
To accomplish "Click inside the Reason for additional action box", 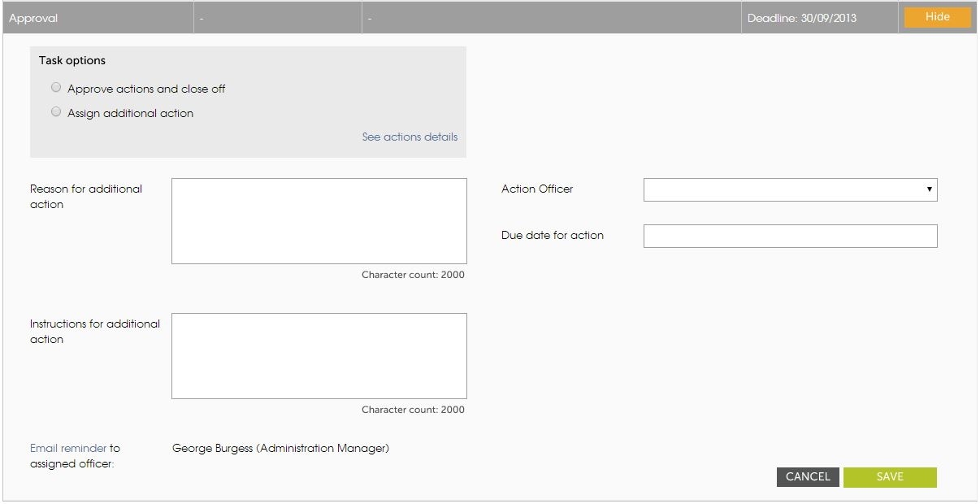I will 319,219.
